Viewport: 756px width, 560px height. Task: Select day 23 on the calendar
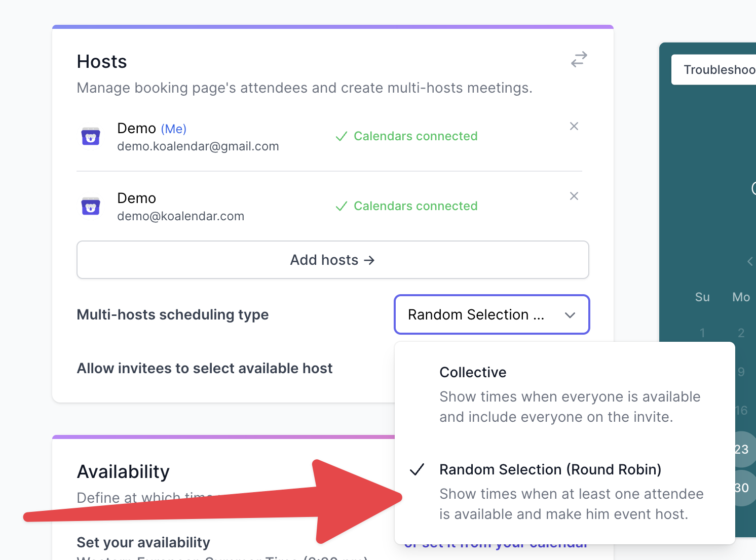click(742, 449)
